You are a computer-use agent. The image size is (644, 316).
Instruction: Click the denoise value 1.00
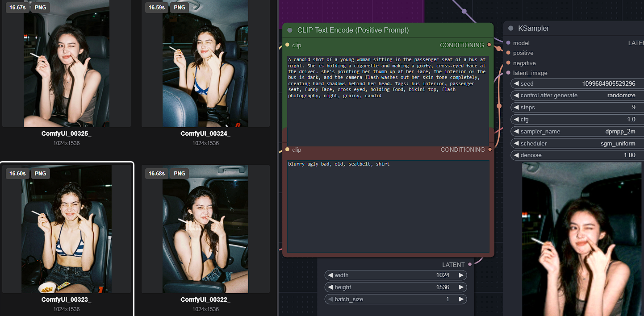coord(630,155)
